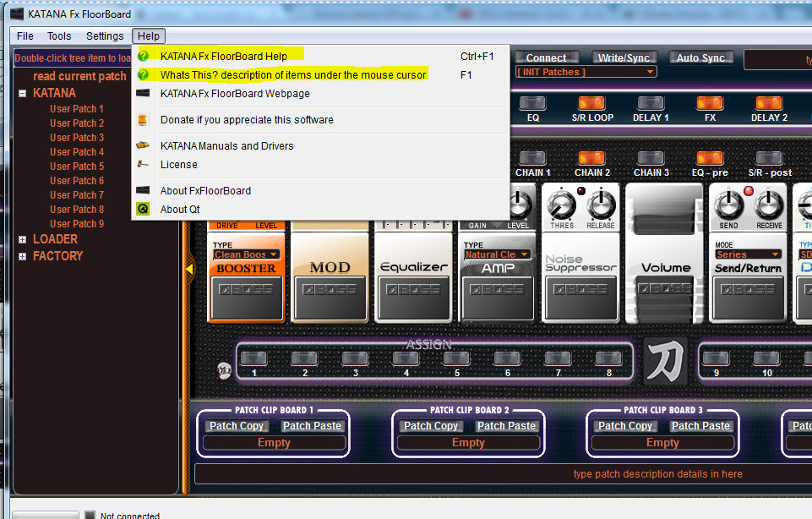Viewport: 812px width, 519px height.
Task: Stomp the Equalizer pedal footswitch
Action: point(414,297)
